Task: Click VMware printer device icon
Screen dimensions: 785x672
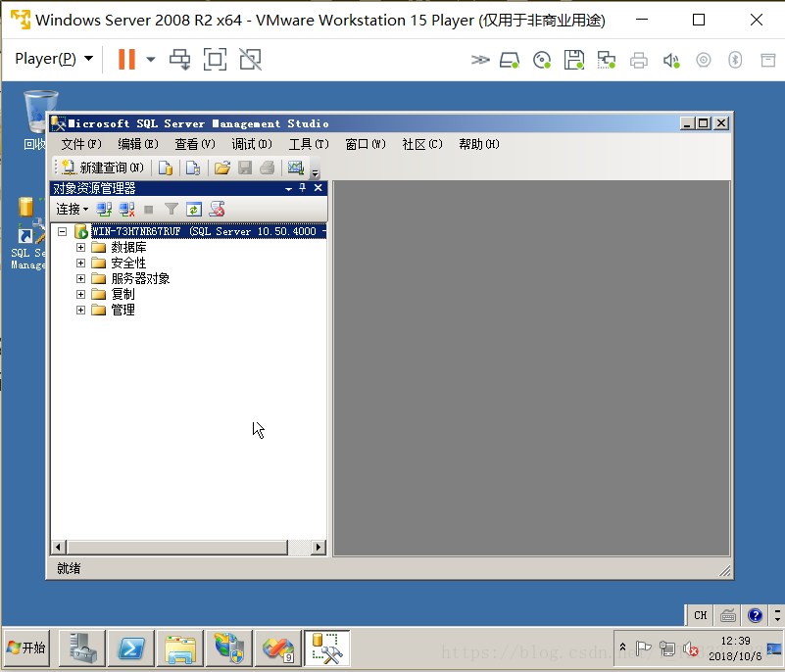Action: click(639, 61)
